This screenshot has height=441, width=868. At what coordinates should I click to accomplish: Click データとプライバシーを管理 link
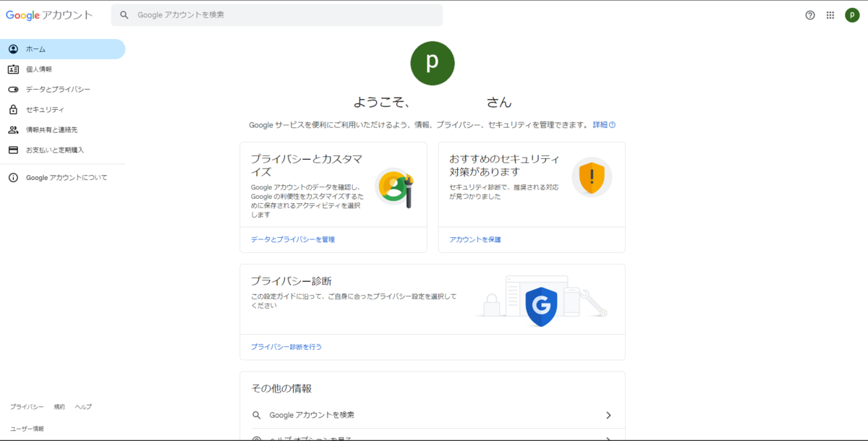coord(293,239)
